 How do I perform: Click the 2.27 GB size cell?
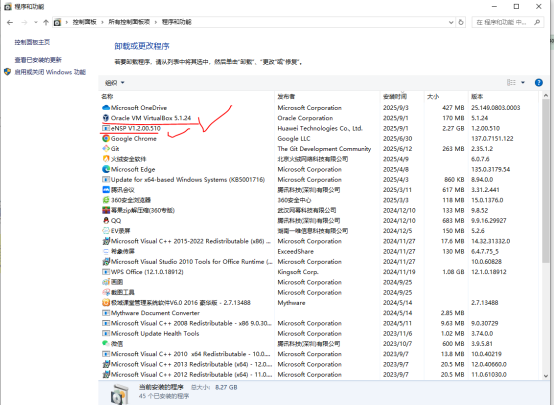453,128
